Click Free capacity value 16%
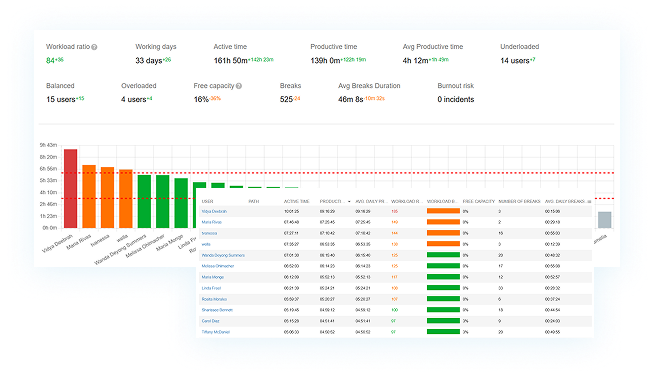 (x=201, y=100)
